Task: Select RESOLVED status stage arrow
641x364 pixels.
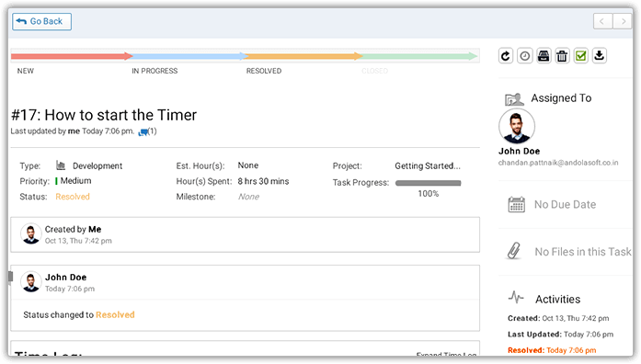Action: pyautogui.click(x=303, y=56)
